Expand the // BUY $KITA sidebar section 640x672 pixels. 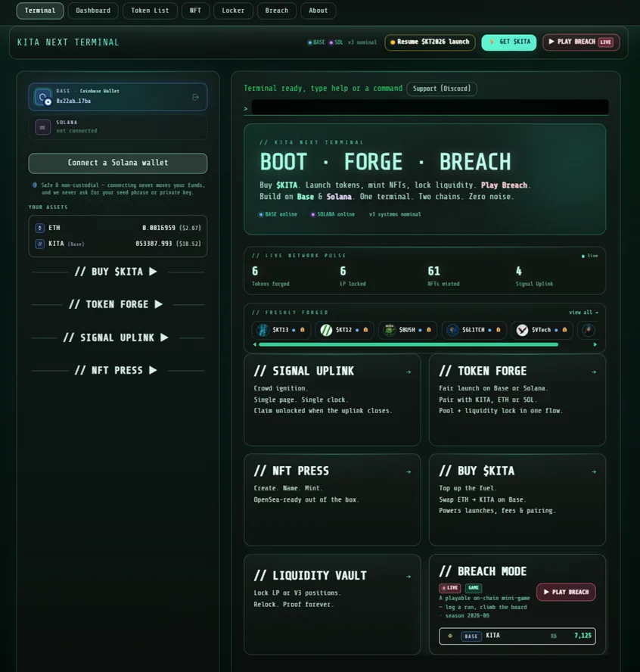click(x=116, y=272)
